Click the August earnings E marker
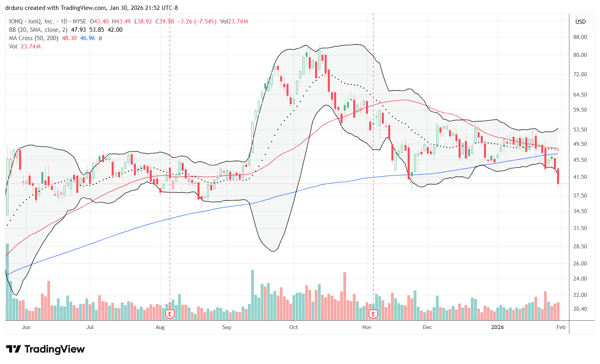 coord(170,314)
